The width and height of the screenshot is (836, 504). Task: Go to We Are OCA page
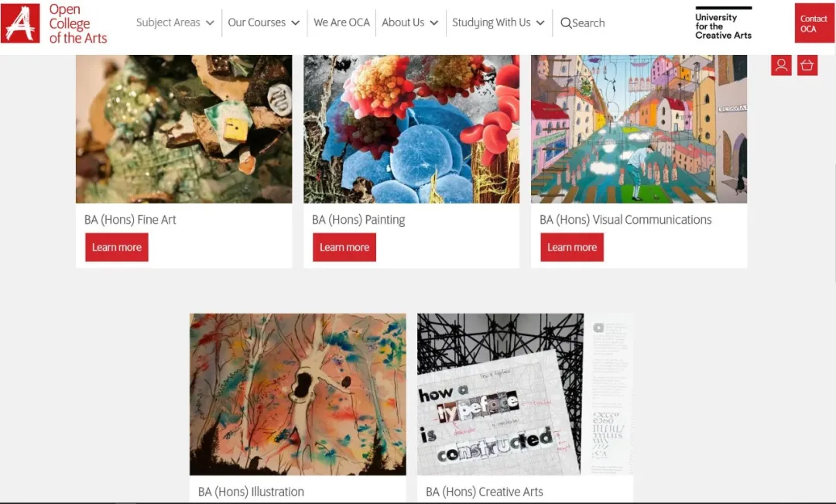(342, 22)
